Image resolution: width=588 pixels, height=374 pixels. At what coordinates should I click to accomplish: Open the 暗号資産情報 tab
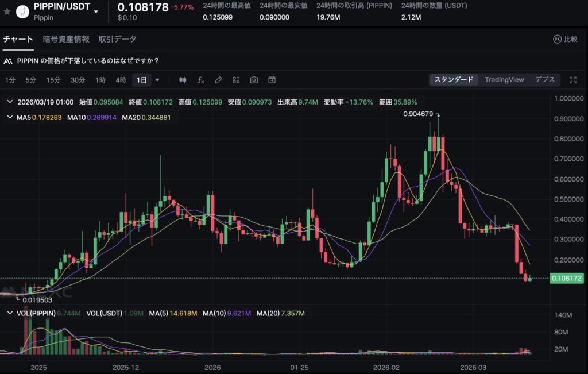tap(66, 39)
